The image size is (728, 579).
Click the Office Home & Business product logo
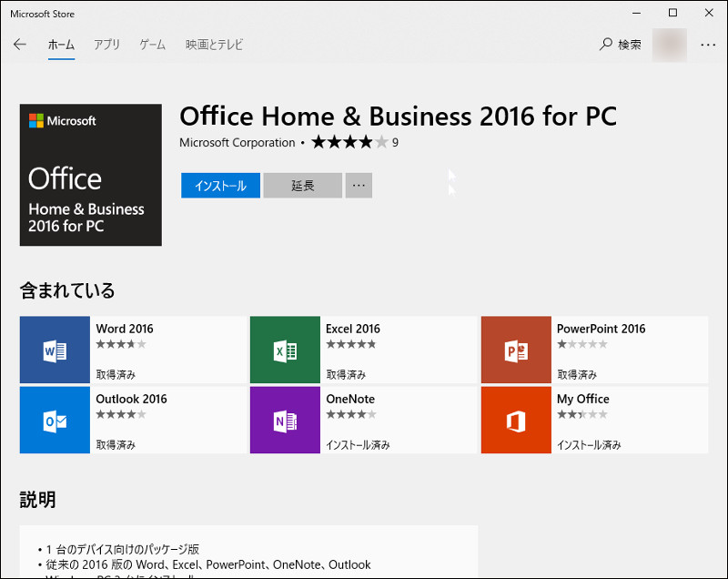tap(90, 175)
